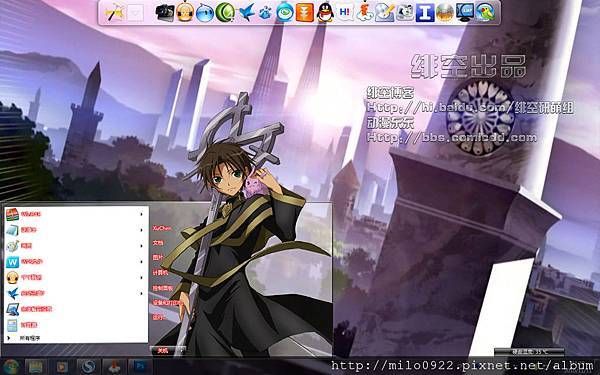Image resolution: width=600 pixels, height=375 pixels.
Task: Open TTPlayer face-icon entry in Start menu
Action: (x=76, y=277)
